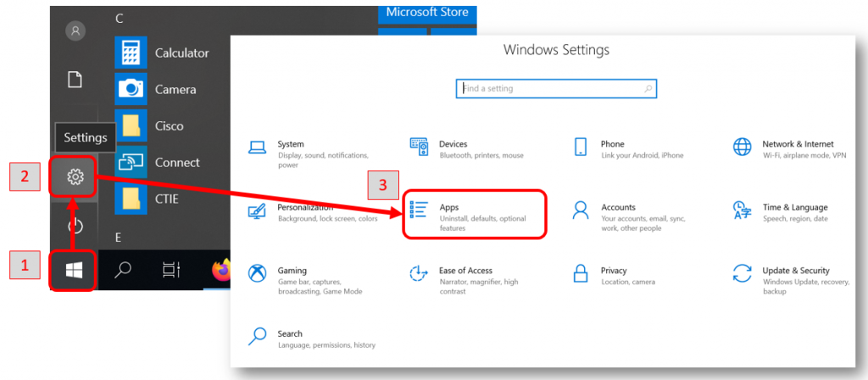Click 'Location, camera' description text
868x380 pixels.
tap(628, 282)
